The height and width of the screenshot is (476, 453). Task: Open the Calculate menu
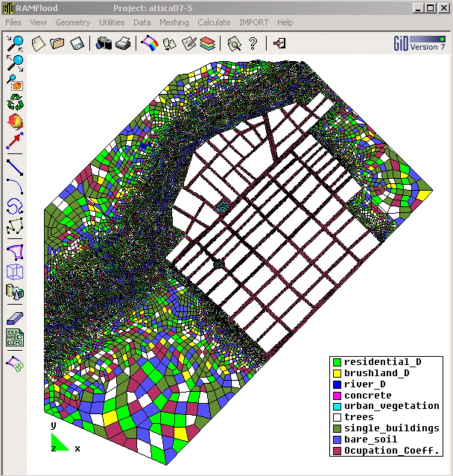(x=214, y=22)
